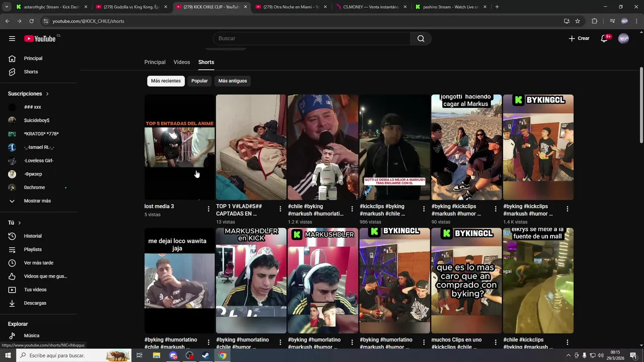Open the jongotti haciendo cagar al Markus thumbnail
This screenshot has width=644, height=362.
click(466, 147)
